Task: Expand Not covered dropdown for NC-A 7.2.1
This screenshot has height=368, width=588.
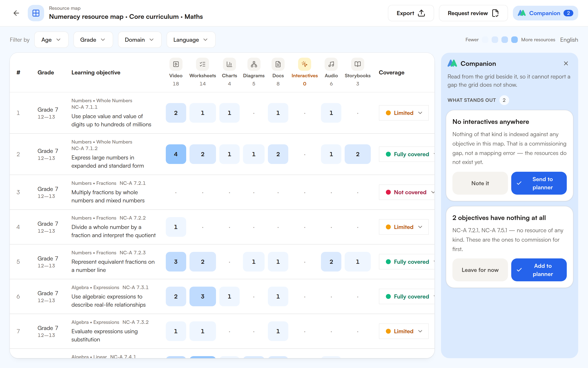Action: [407, 192]
